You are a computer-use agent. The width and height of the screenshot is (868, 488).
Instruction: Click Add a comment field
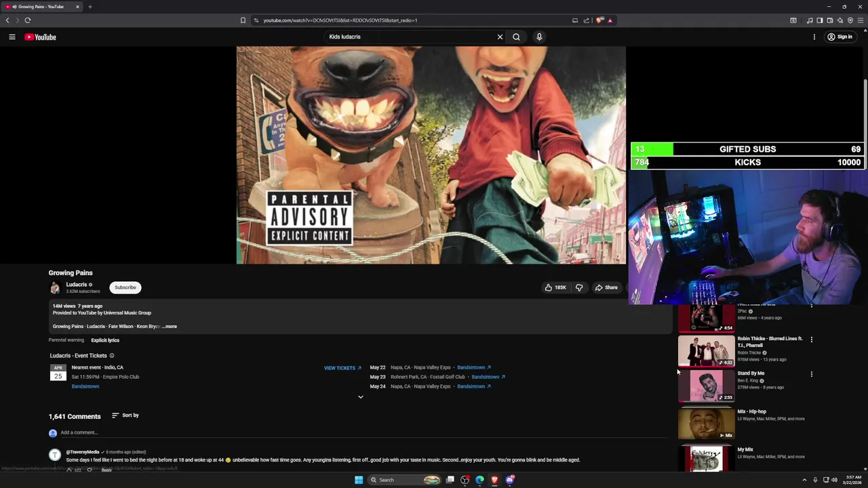click(363, 432)
